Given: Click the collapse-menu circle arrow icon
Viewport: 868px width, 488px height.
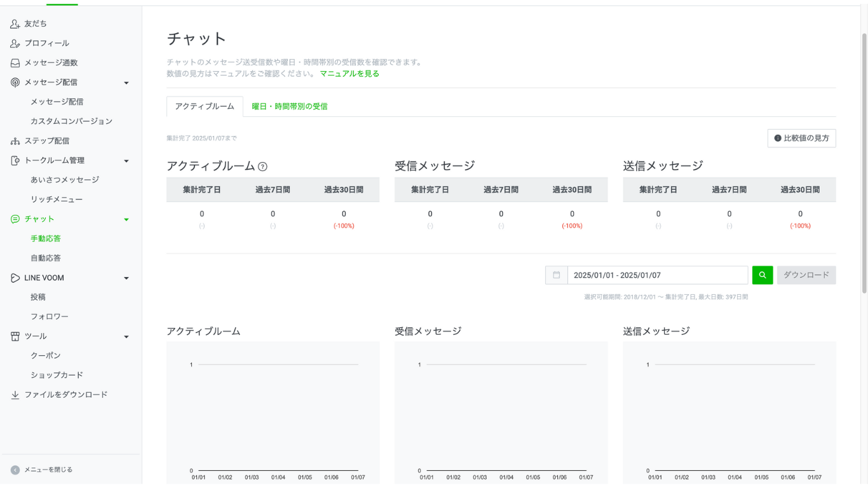Looking at the screenshot, I should (x=15, y=470).
